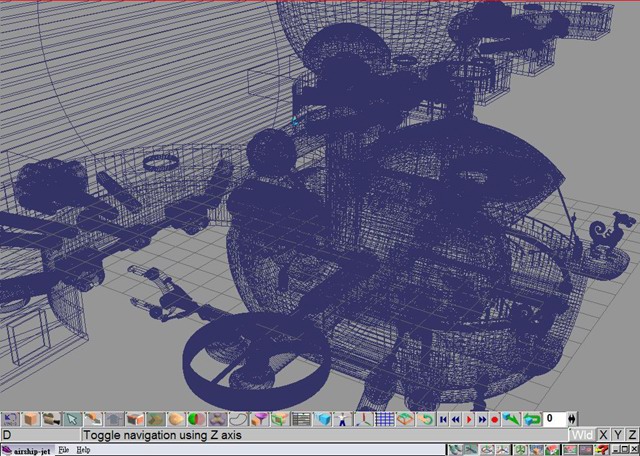The width and height of the screenshot is (640, 456).
Task: Toggle the blue grid icon
Action: [x=384, y=420]
